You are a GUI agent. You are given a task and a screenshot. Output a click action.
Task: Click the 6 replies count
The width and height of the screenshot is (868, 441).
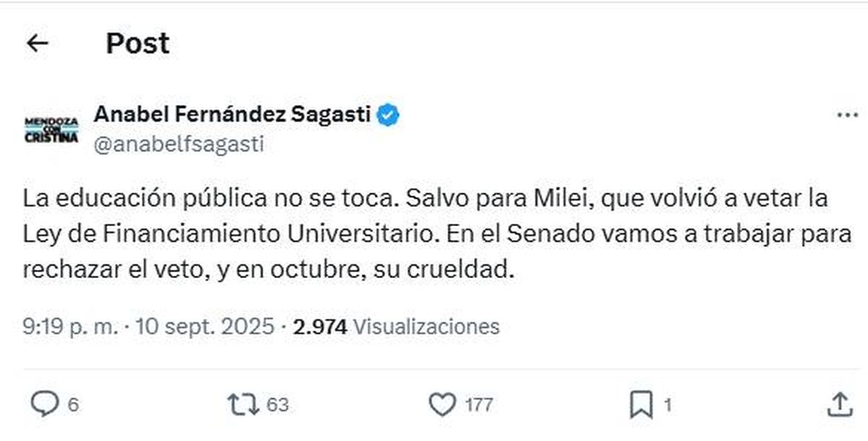pos(73,405)
